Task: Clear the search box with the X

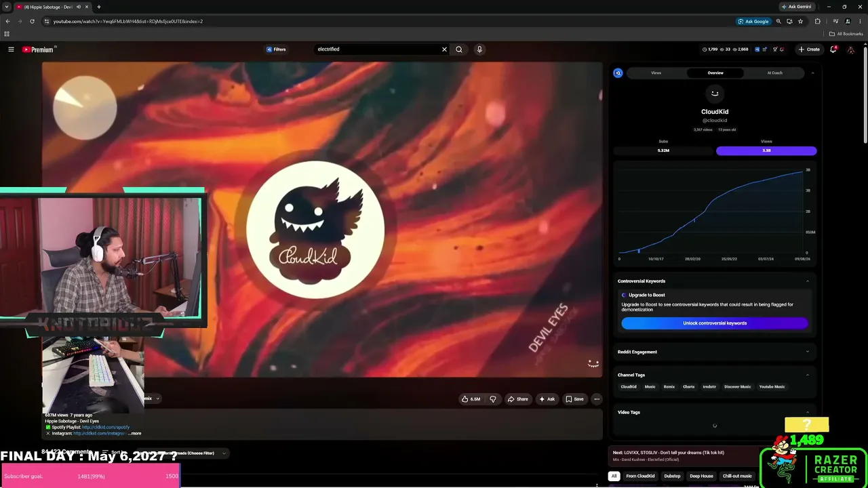Action: 445,49
